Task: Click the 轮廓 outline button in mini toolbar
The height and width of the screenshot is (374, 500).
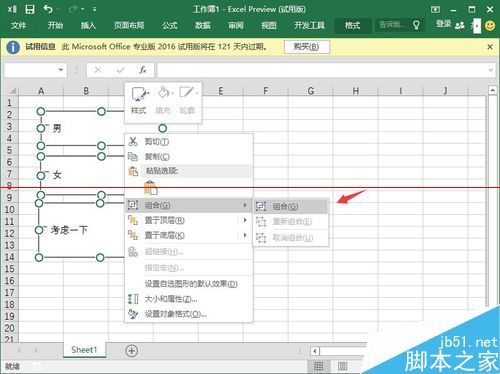Action: pyautogui.click(x=187, y=100)
